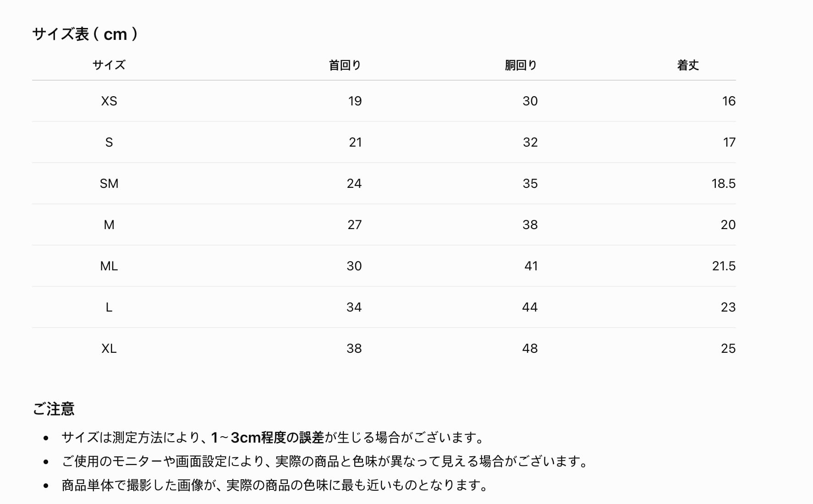This screenshot has width=813, height=504.
Task: Click the bold 1～3cm程度の誤差 text
Action: pyautogui.click(x=268, y=438)
